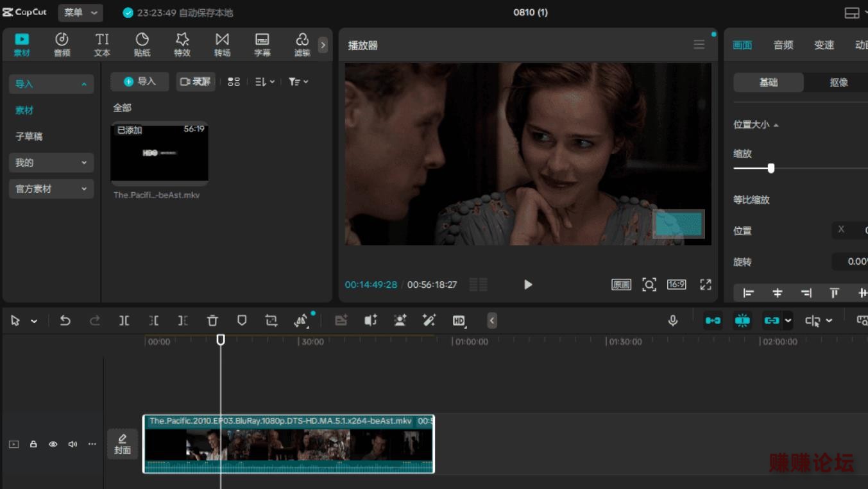Lock the video track
868x489 pixels.
33,444
